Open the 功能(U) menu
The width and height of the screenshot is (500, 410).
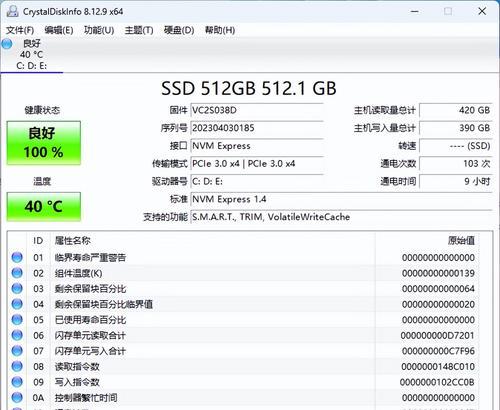[99, 30]
